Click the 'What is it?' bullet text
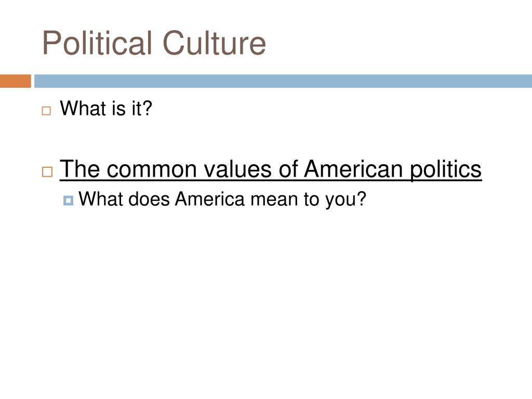Screen dimensions: 532x399 [x=106, y=108]
